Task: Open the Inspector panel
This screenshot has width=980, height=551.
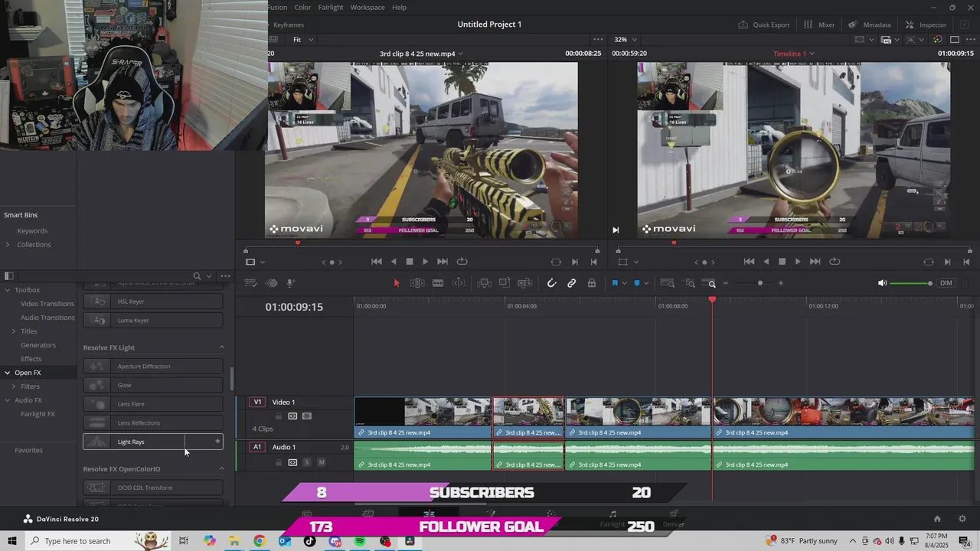Action: click(x=926, y=24)
